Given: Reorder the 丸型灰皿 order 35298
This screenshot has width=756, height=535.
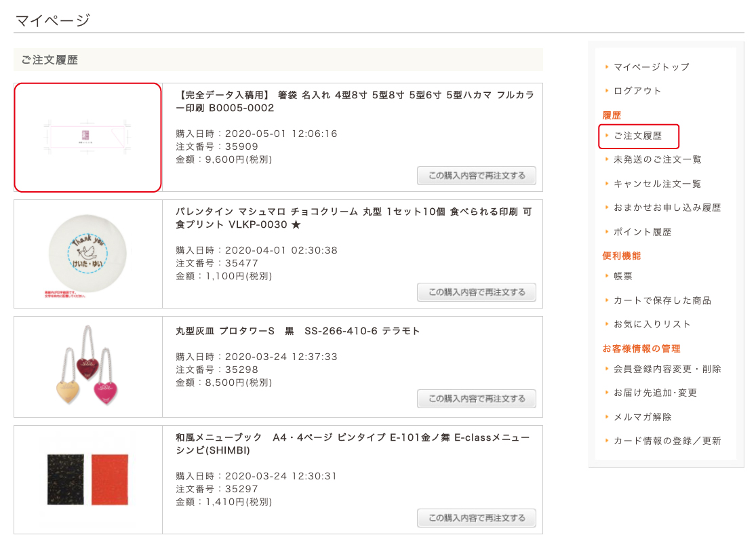Looking at the screenshot, I should [476, 399].
